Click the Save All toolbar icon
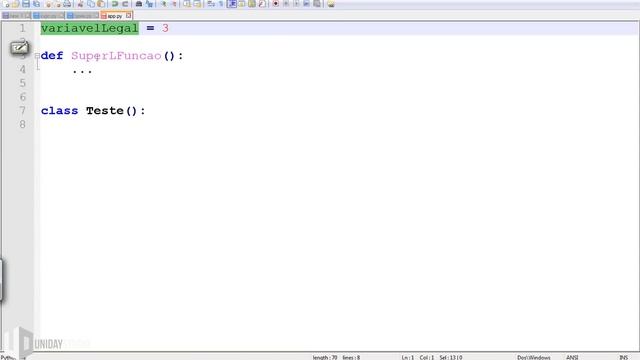 (36, 4)
